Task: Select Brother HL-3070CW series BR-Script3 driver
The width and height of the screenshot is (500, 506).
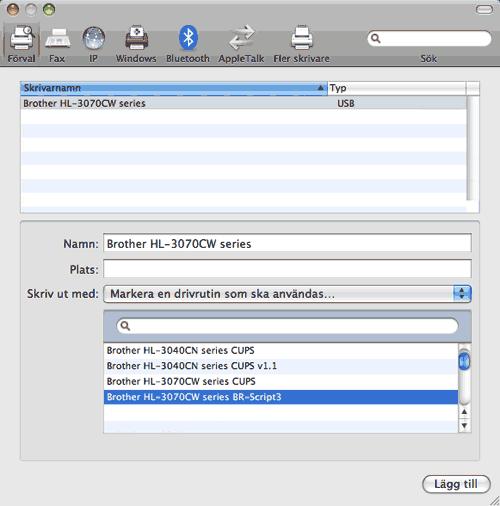Action: [x=281, y=397]
